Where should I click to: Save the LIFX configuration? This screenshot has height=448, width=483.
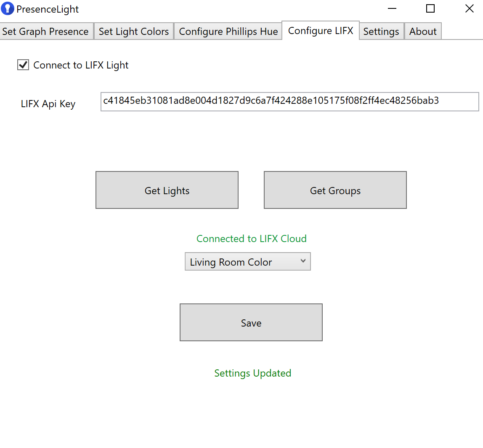[251, 322]
